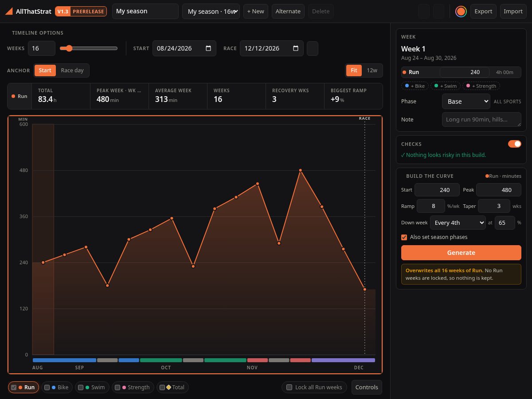The height and width of the screenshot is (399, 532).
Task: Open the Down week Every 4th dropdown
Action: 458,223
